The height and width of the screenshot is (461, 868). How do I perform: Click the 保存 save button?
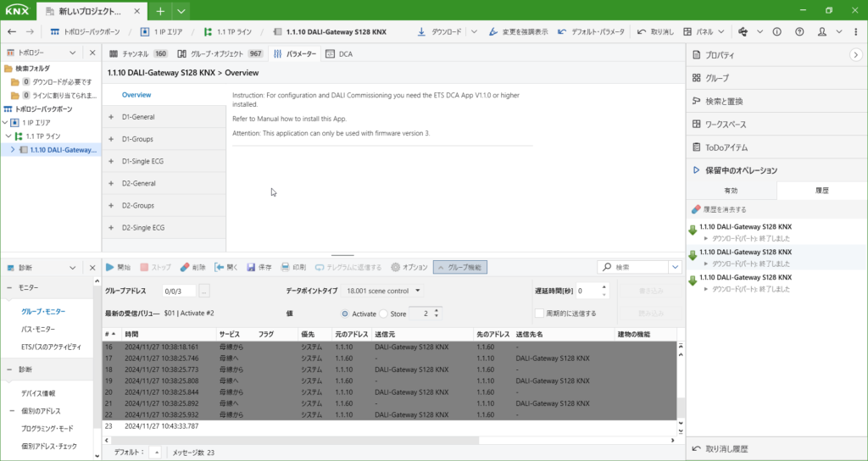click(259, 267)
